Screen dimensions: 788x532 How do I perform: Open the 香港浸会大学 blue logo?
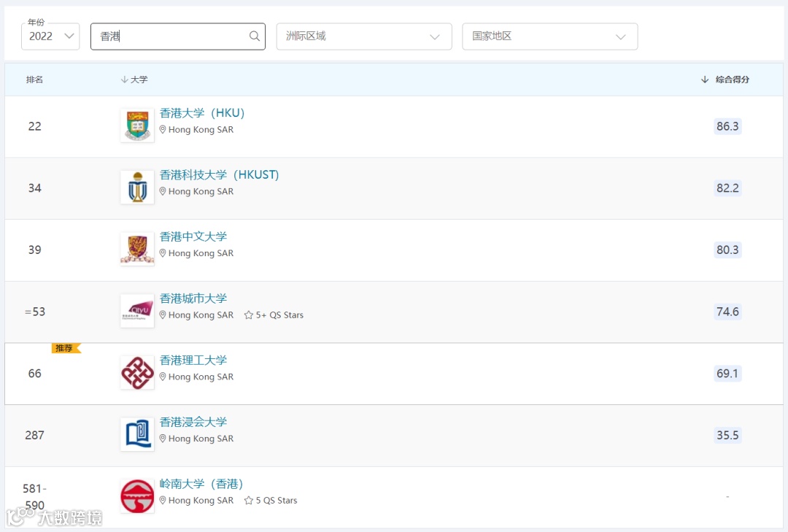pos(137,435)
